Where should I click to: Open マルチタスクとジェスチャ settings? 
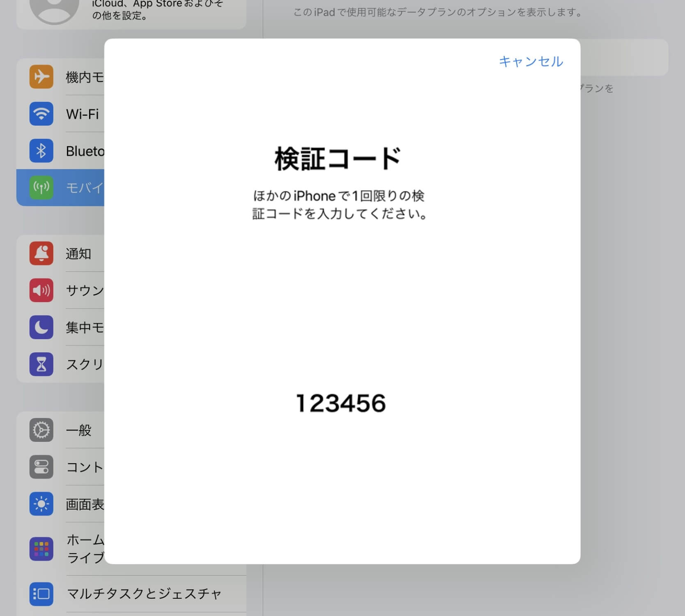[144, 594]
